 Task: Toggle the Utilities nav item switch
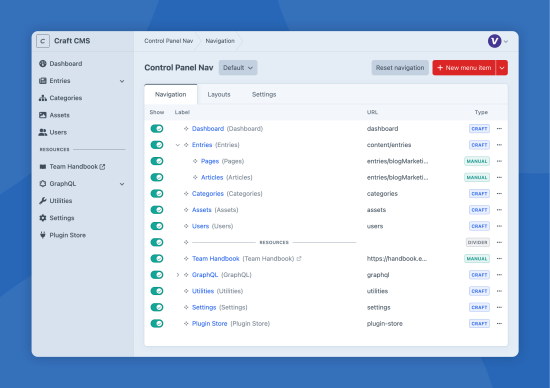157,291
